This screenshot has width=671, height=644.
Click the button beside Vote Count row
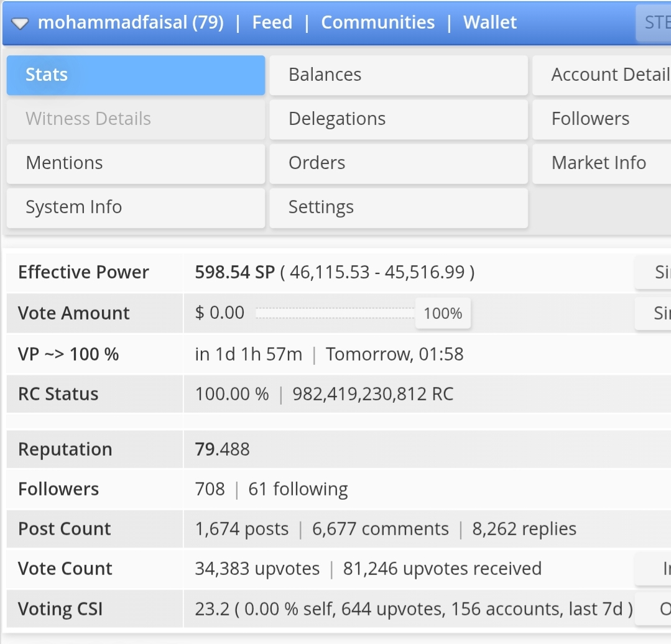click(x=653, y=569)
